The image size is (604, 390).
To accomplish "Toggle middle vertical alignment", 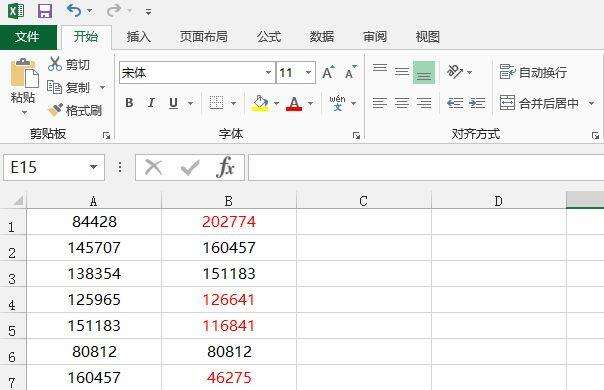I will [402, 72].
